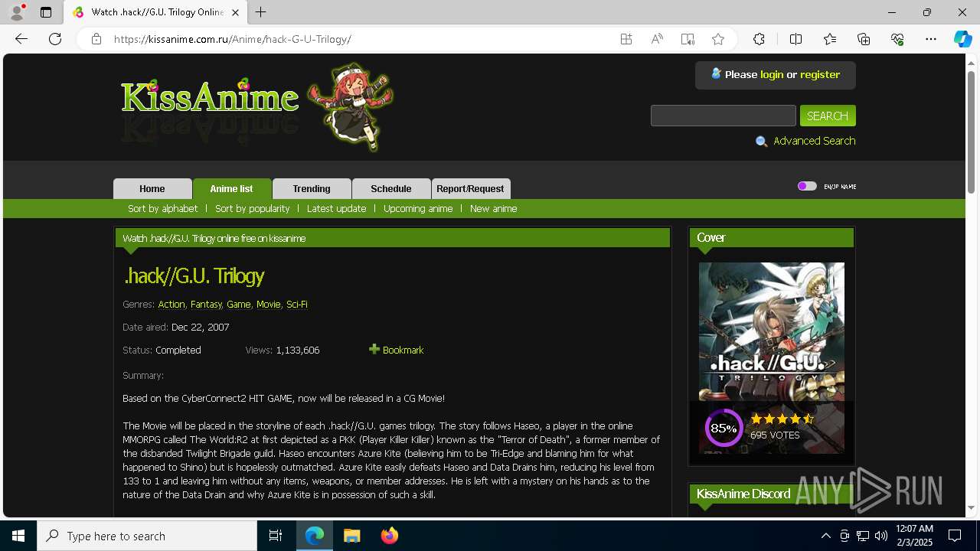Close the .hack//G.U. Trilogy tab

235,12
